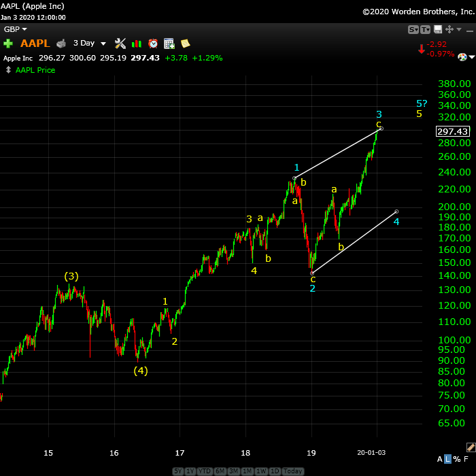The height and width of the screenshot is (476, 476).
Task: Click the 100.00 price axis label
Action: click(454, 340)
